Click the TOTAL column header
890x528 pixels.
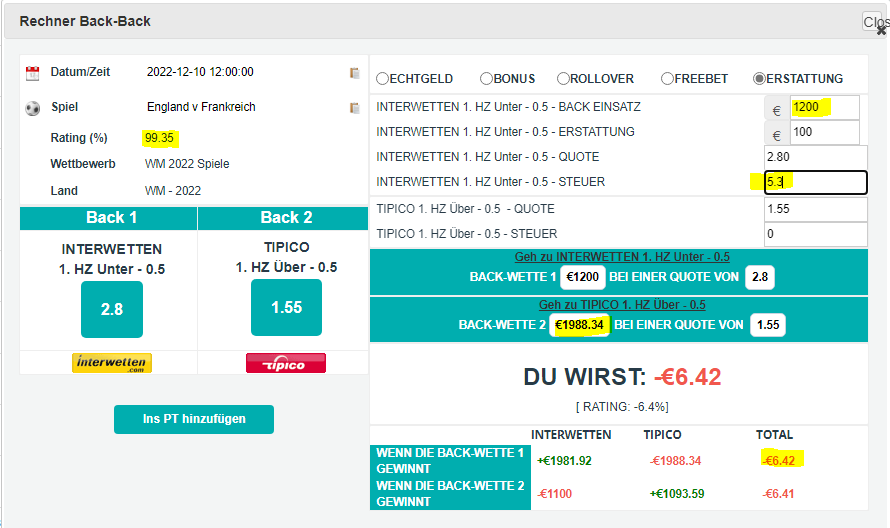(x=774, y=435)
